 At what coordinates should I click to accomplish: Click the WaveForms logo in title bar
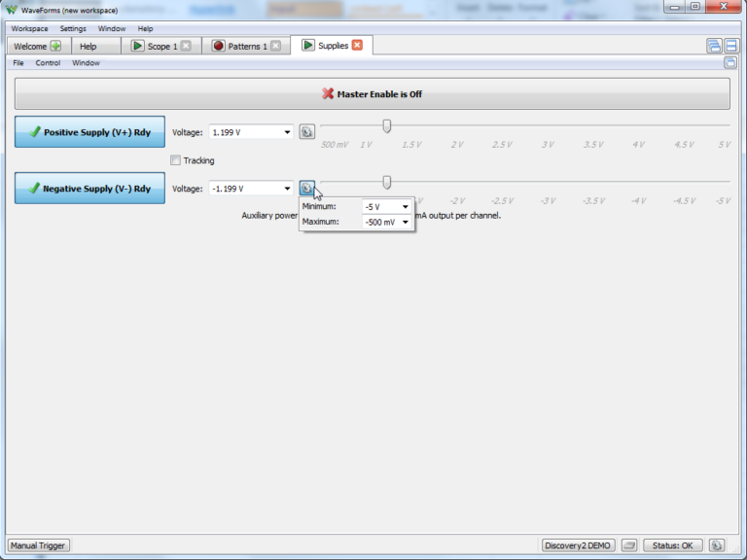point(12,10)
